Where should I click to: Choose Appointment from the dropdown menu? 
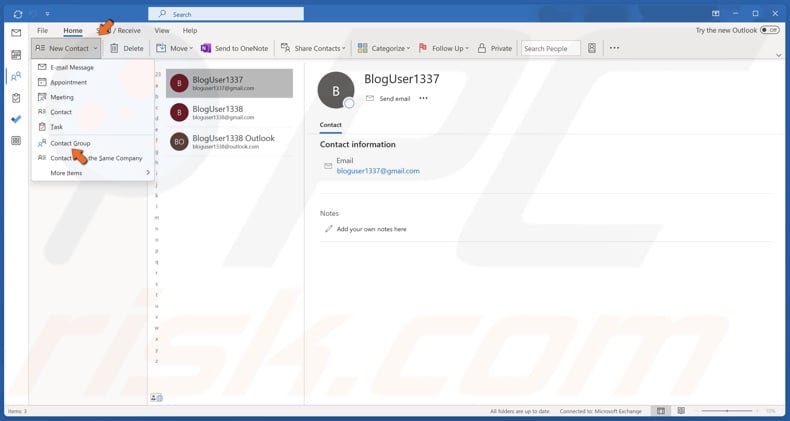93,82
